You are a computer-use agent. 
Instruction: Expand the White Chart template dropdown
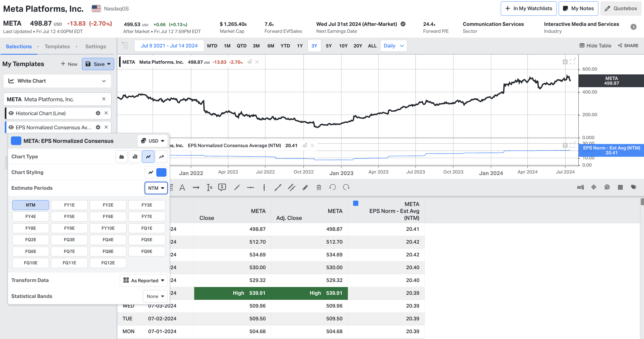pos(57,81)
